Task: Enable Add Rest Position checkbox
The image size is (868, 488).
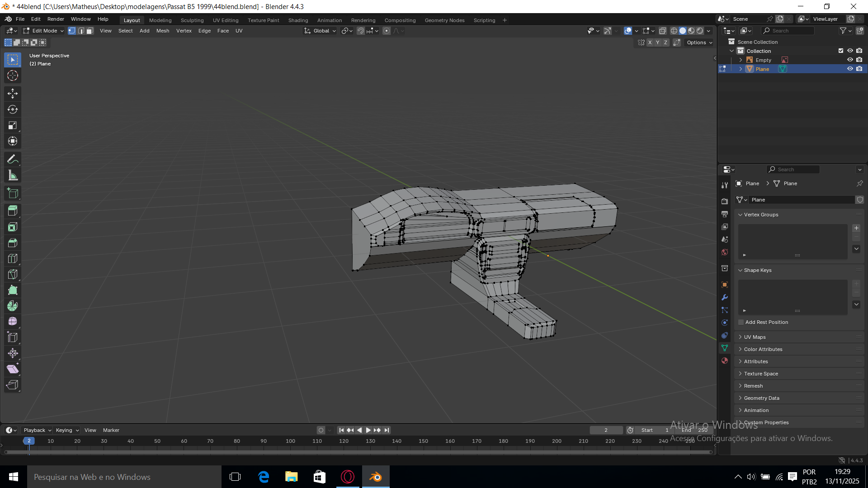Action: (x=741, y=322)
